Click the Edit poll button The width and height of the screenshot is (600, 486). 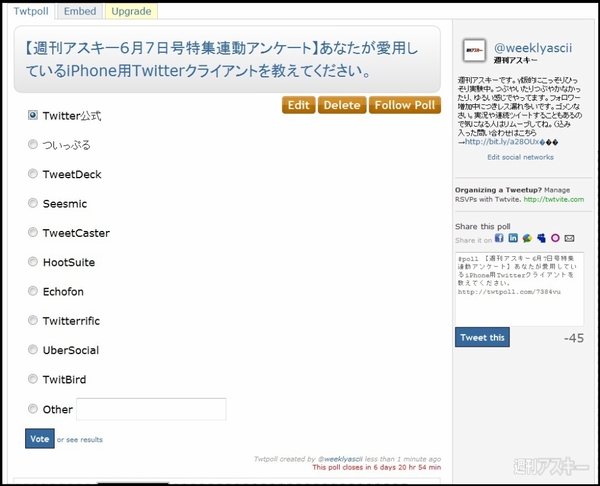tap(298, 105)
